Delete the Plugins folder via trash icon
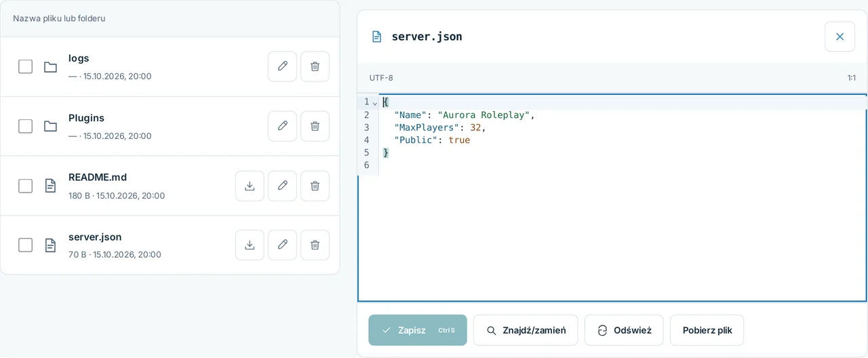The width and height of the screenshot is (868, 358). 315,126
